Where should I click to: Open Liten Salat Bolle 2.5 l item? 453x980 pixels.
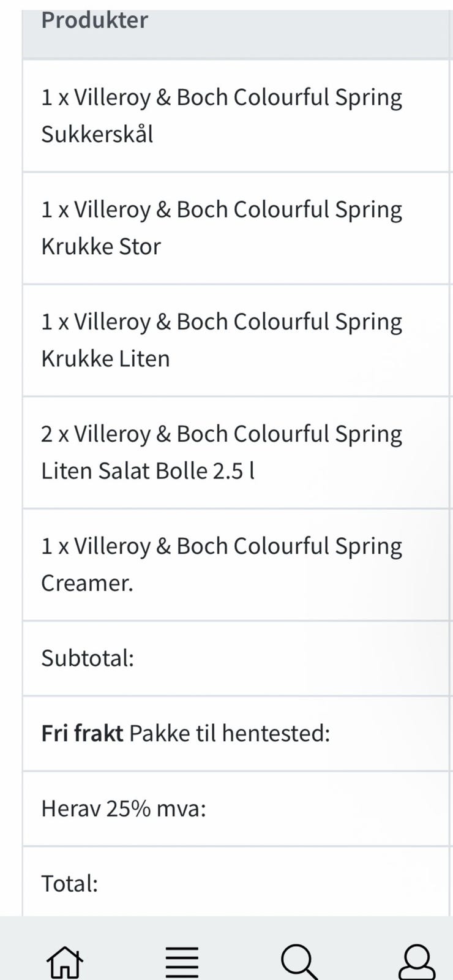pyautogui.click(x=148, y=470)
